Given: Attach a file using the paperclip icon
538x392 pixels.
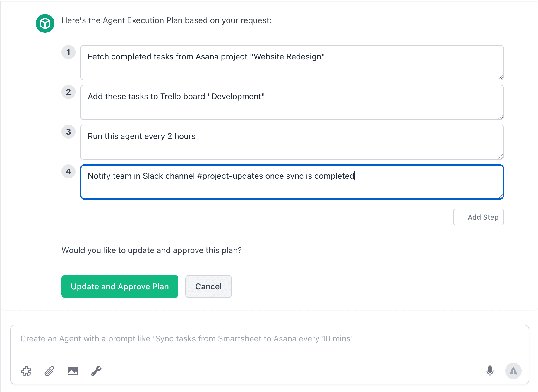Looking at the screenshot, I should [49, 371].
